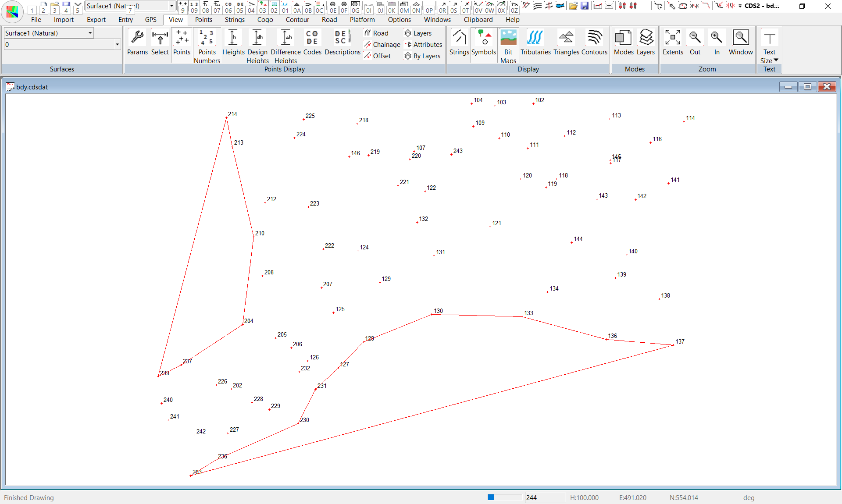Screen dimensions: 842x504
Task: Open the layer 0 dropdown
Action: click(x=117, y=44)
